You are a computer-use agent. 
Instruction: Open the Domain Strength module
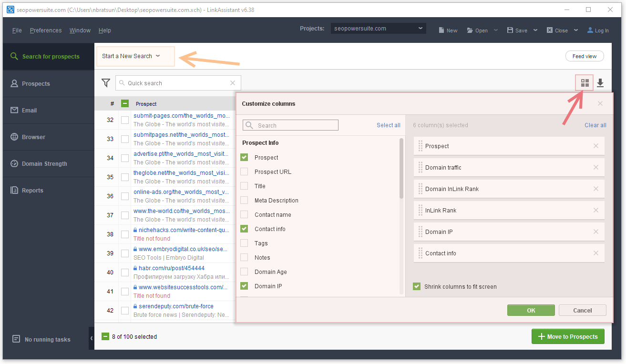[x=44, y=164]
